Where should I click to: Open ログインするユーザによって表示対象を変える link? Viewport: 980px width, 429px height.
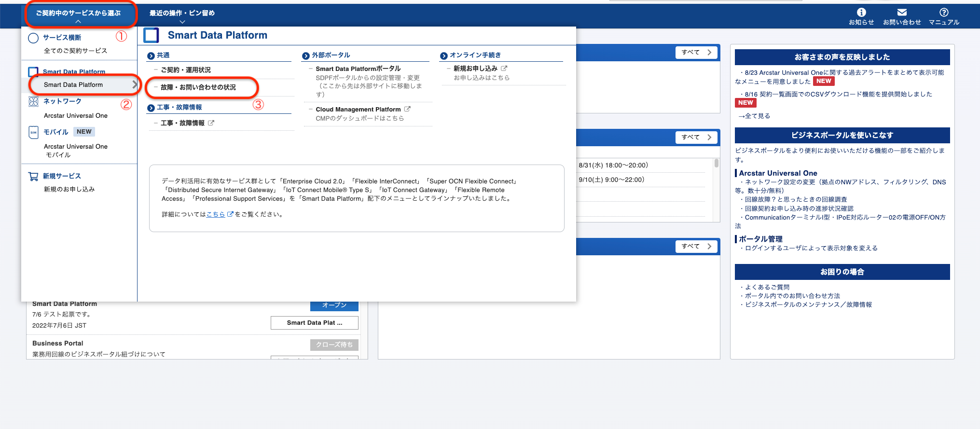(x=811, y=248)
